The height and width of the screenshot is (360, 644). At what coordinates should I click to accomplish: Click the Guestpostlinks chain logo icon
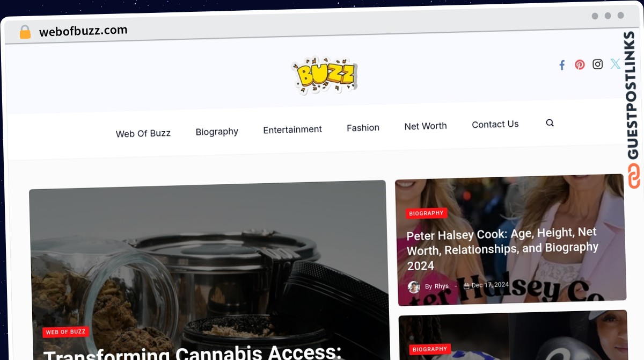[634, 176]
